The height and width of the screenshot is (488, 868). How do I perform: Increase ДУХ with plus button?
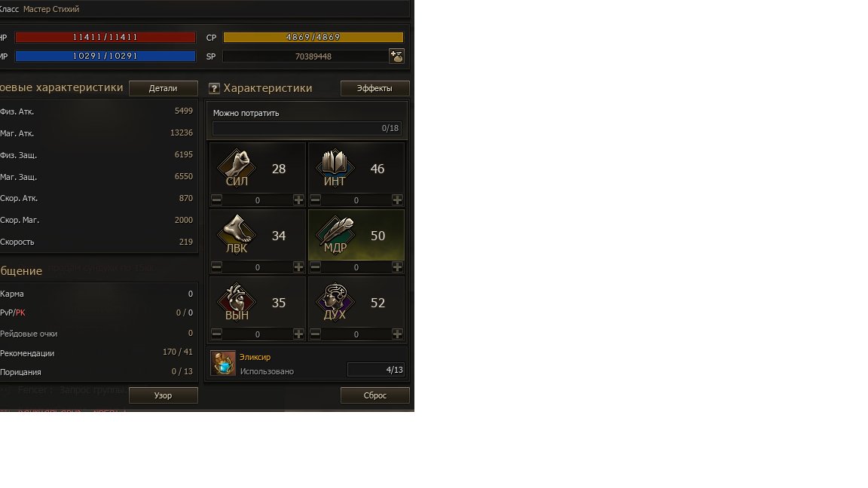(397, 334)
